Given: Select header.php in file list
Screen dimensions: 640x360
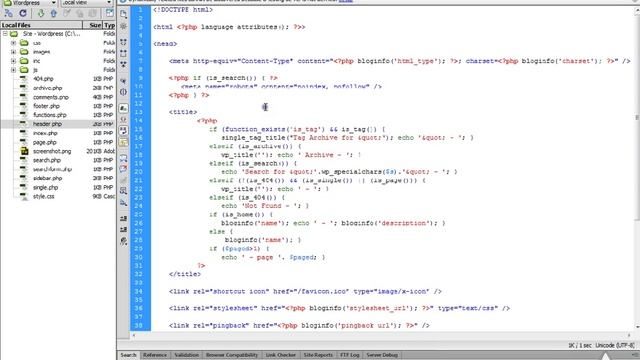Looking at the screenshot, I should click(x=47, y=124).
